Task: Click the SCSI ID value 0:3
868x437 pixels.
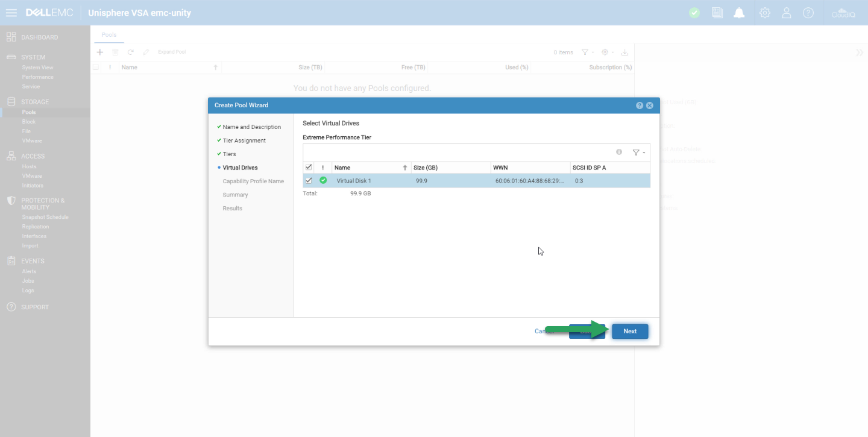Action: (579, 181)
